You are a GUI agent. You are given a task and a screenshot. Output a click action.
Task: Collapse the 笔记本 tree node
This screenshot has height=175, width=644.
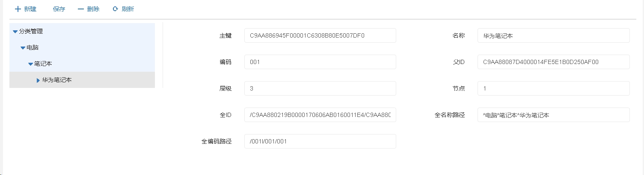click(30, 64)
